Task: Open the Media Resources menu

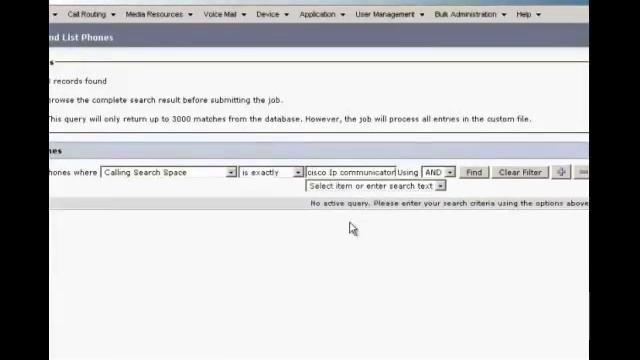Action: pyautogui.click(x=159, y=14)
